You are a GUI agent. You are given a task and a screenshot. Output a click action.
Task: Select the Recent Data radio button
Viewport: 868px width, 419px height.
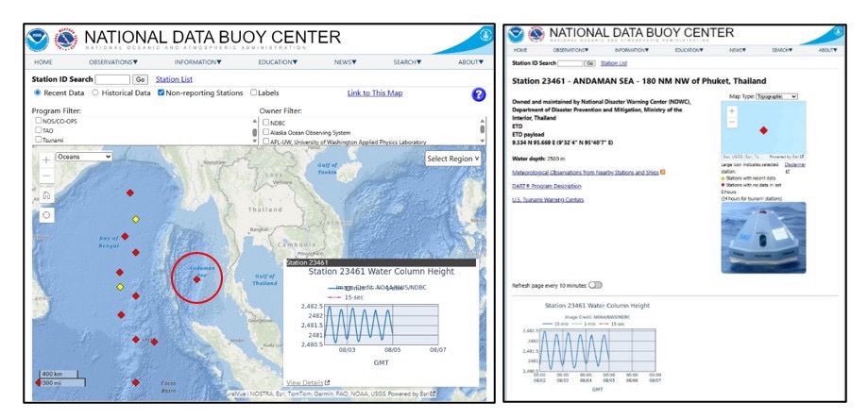(38, 92)
